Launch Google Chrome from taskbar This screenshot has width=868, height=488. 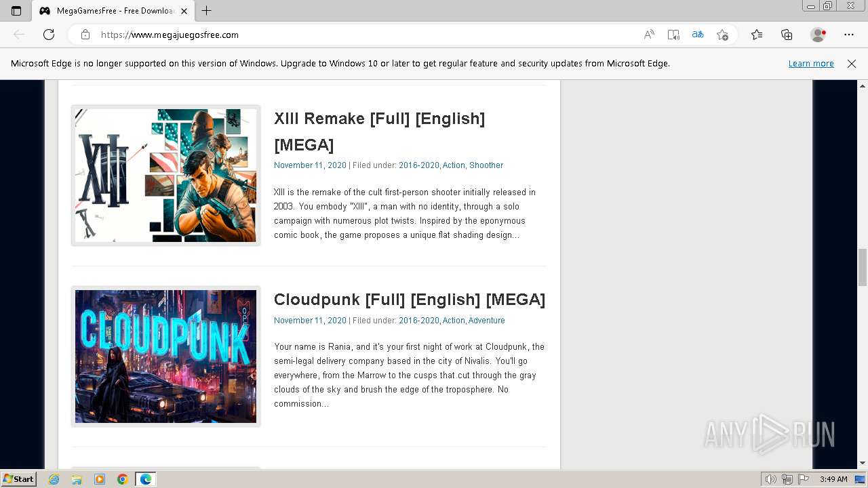click(x=123, y=479)
